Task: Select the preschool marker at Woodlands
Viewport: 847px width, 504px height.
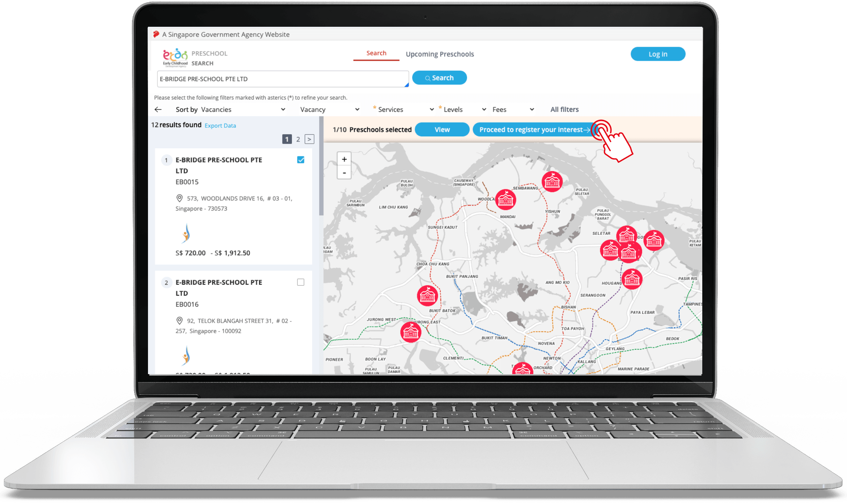Action: (x=505, y=199)
